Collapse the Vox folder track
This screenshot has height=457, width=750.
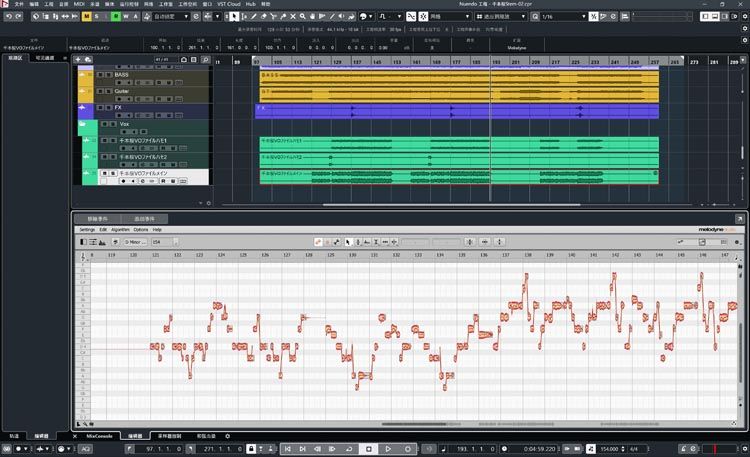tap(82, 124)
